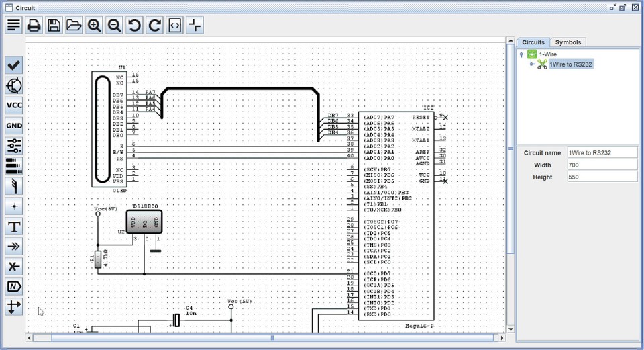Zoom in on the circuit
The height and width of the screenshot is (350, 644).
coord(94,26)
